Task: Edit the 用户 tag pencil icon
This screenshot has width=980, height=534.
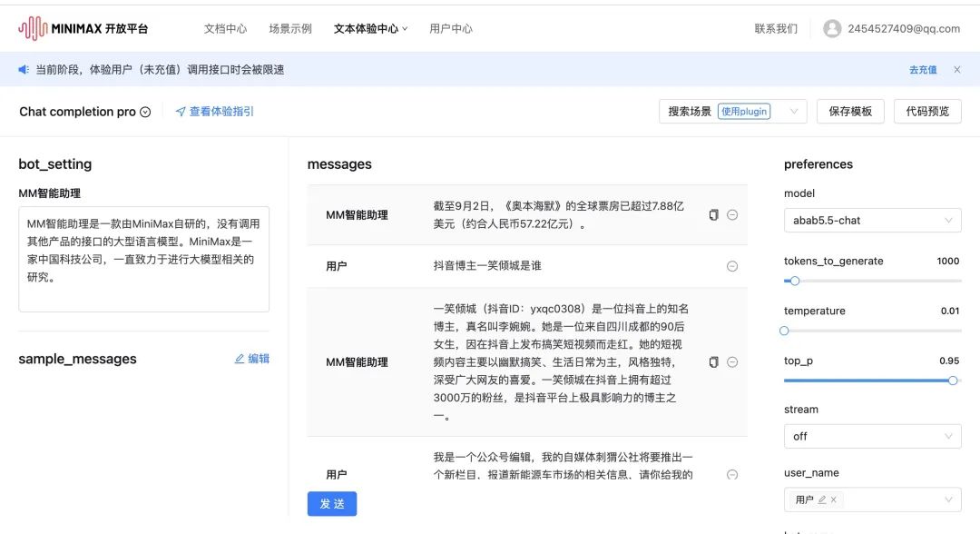Action: pos(821,499)
